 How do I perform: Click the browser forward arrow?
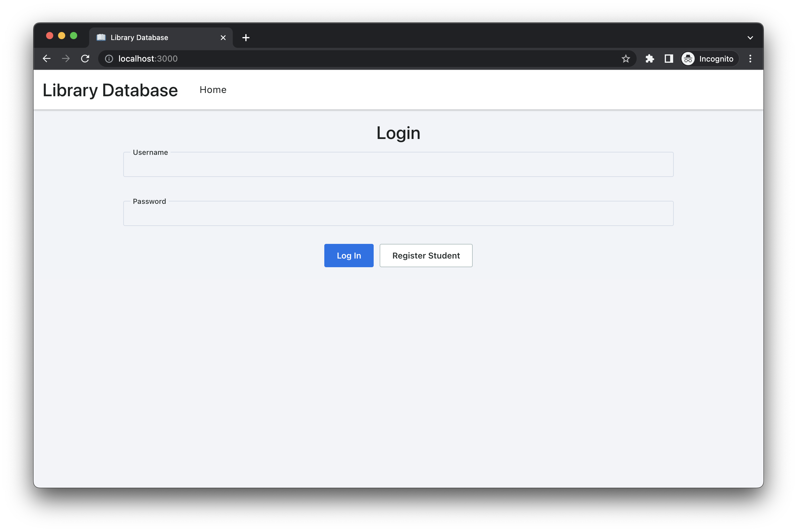point(66,59)
